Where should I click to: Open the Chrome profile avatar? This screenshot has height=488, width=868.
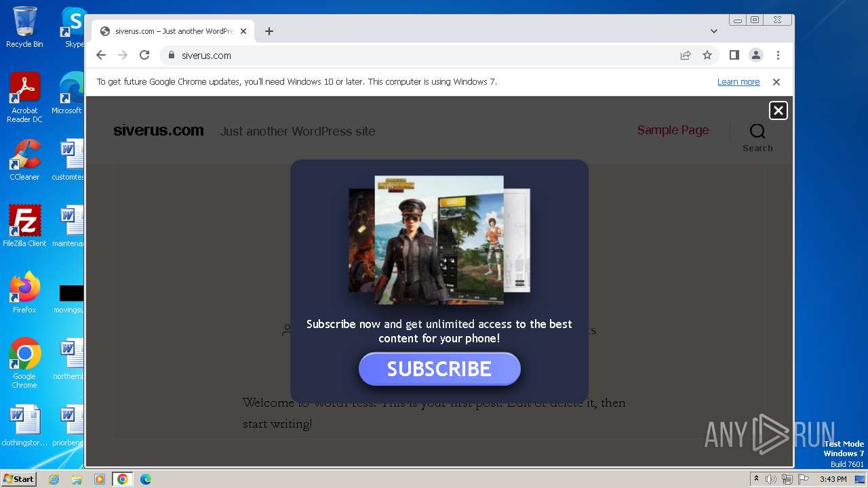pyautogui.click(x=756, y=55)
